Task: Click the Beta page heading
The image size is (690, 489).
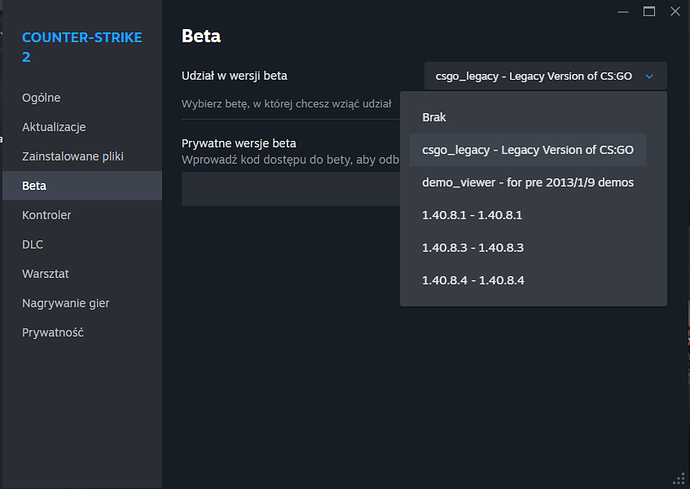Action: 201,36
